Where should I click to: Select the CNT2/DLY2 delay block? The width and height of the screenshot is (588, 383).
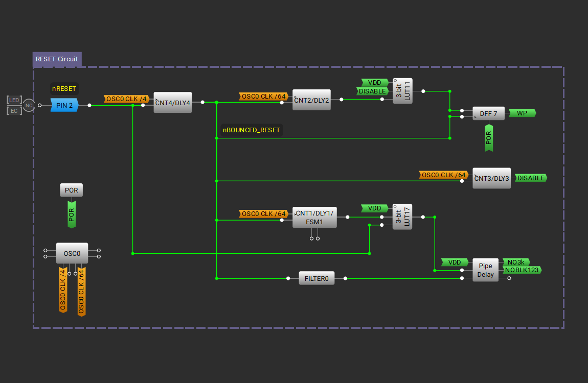pyautogui.click(x=311, y=100)
